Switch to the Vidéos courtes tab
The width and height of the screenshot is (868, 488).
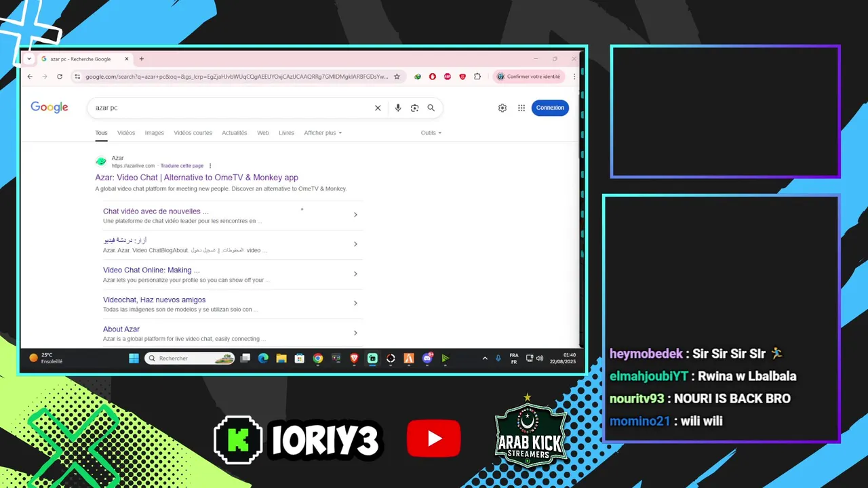click(193, 133)
